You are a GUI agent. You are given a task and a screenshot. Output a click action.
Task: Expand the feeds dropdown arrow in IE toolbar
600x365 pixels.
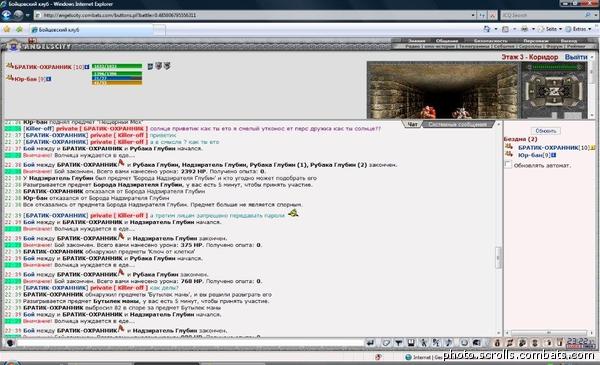[x=514, y=29]
